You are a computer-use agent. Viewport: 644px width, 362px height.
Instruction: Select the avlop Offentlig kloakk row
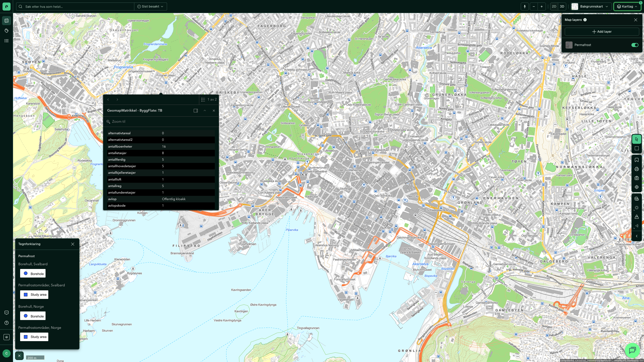tap(161, 199)
